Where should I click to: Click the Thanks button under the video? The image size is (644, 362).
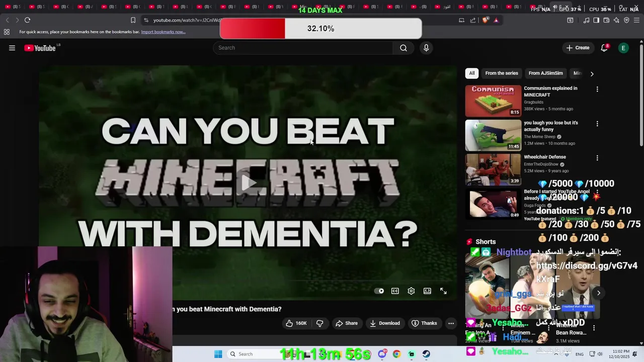(424, 323)
